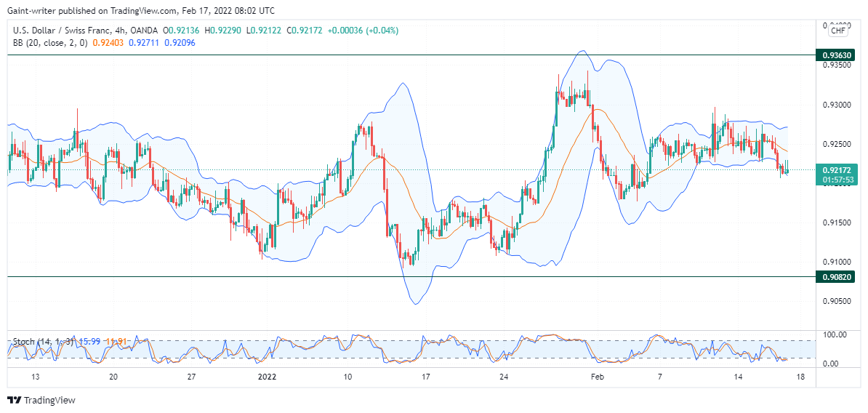Select the 0.90820 support price tag

(836, 277)
